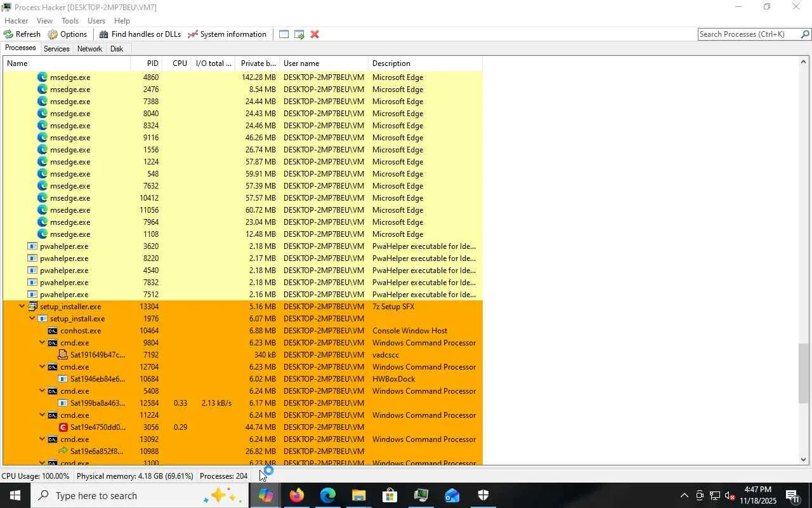812x508 pixels.
Task: Click the icon of pwahelper.exe PID 3620
Action: (32, 246)
